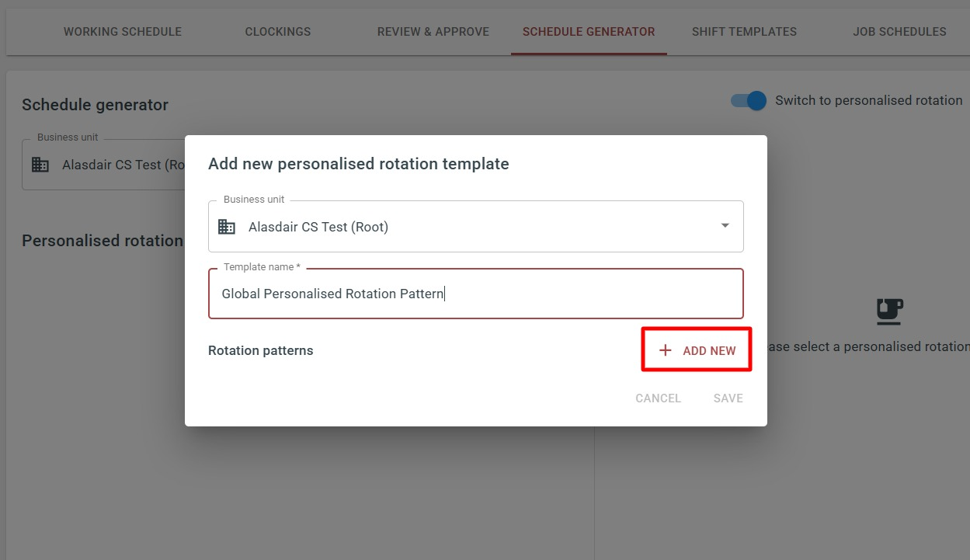Click the plus icon beside ADD NEW
Screen dimensions: 970x560
(665, 350)
